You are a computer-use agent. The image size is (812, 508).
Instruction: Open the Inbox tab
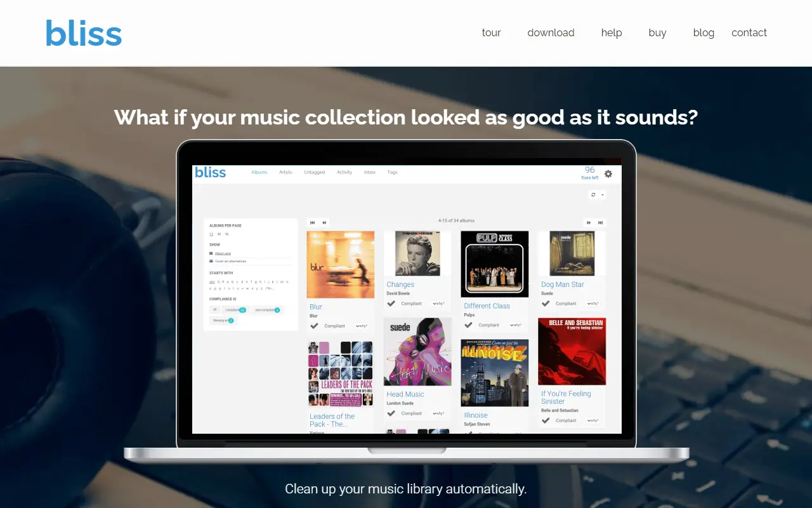click(x=370, y=172)
